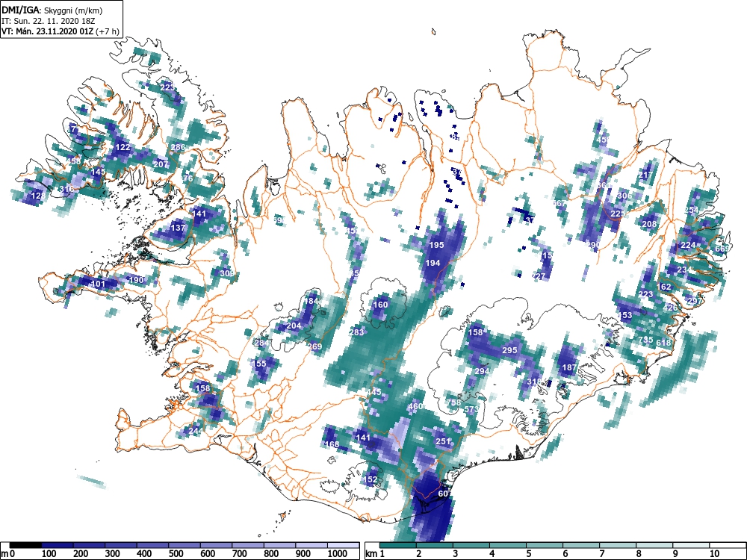Screen dimensions: 747x560
Task: Click the visibility value 309 on the map
Action: [x=227, y=273]
